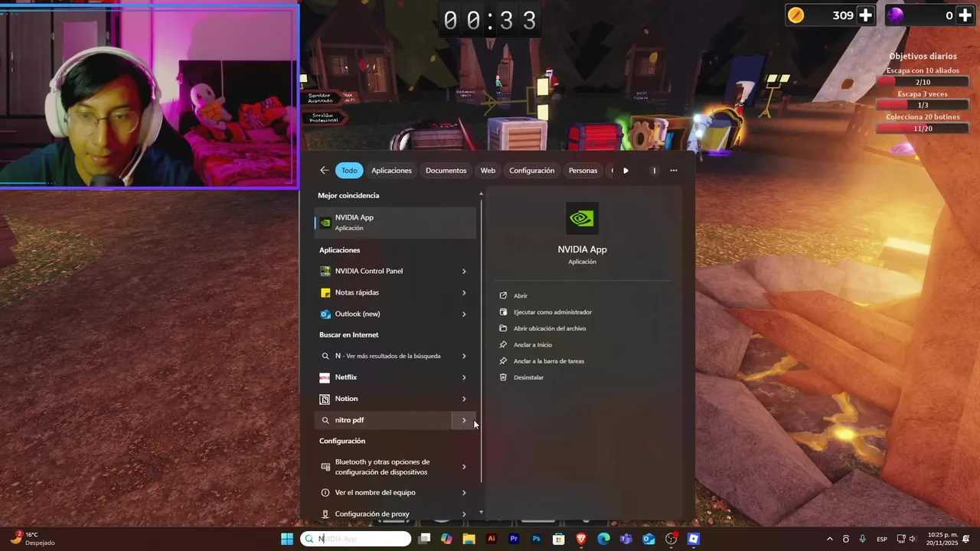Add gems with the plus beside 0
Screen dimensions: 980x551
(x=965, y=15)
